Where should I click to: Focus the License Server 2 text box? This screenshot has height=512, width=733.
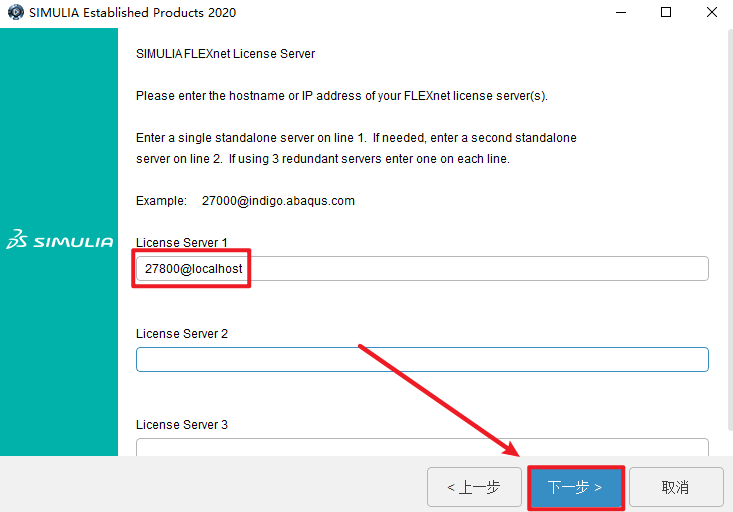click(x=422, y=359)
